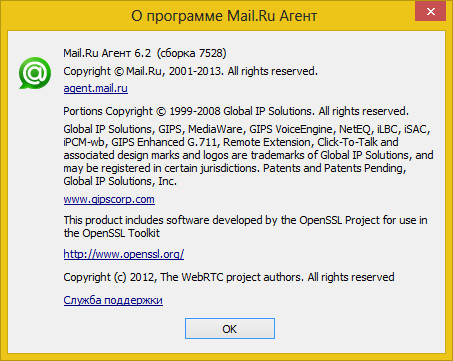Close the О программе dialog window
The image size is (453, 361).
click(430, 12)
